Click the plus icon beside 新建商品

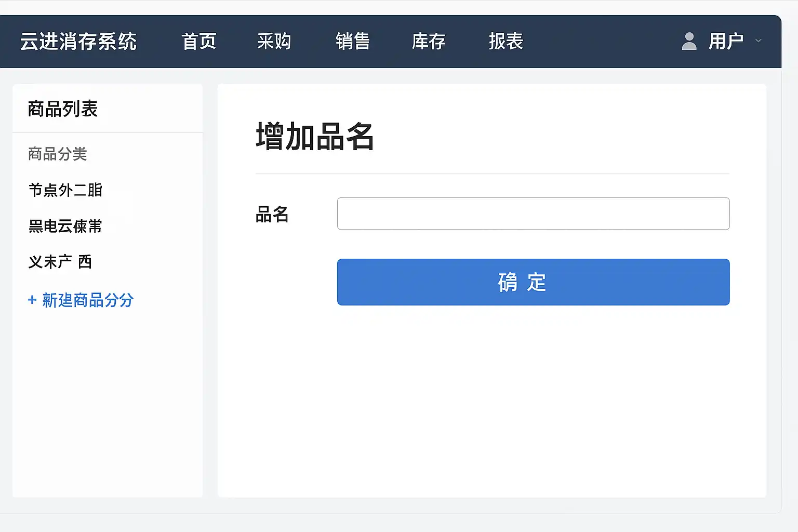click(x=32, y=300)
